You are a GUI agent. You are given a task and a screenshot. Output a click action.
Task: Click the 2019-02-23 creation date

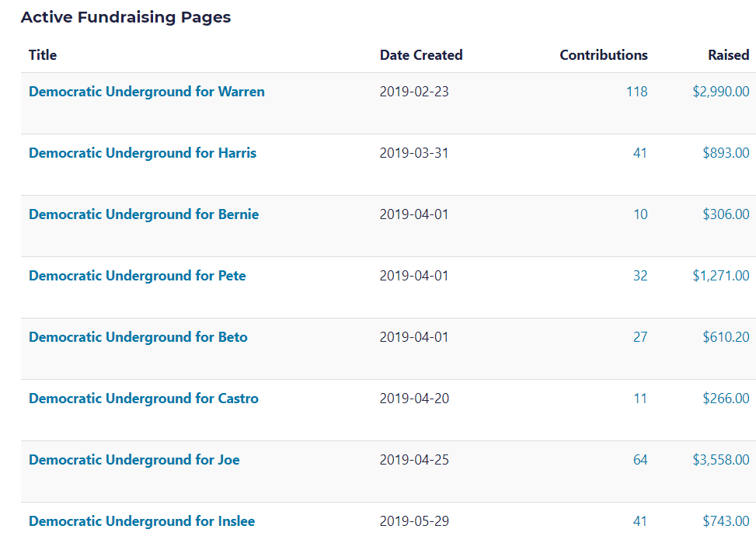[x=414, y=92]
